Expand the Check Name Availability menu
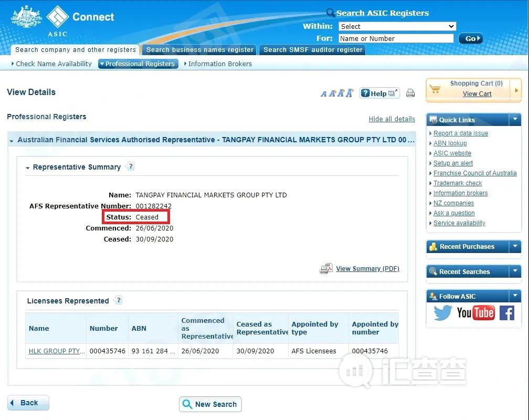The height and width of the screenshot is (420, 529). pyautogui.click(x=51, y=64)
